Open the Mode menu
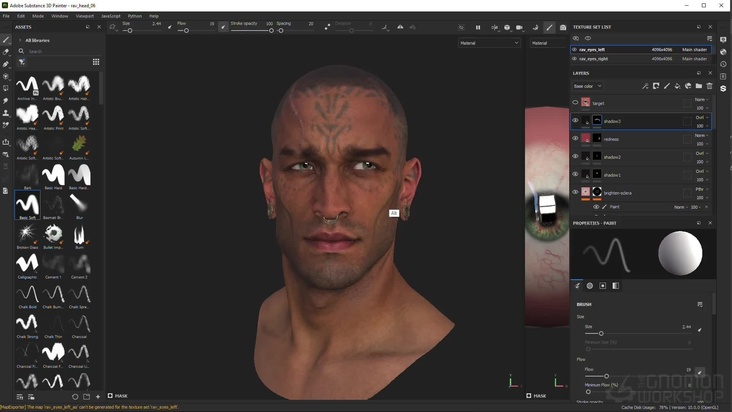 point(38,16)
